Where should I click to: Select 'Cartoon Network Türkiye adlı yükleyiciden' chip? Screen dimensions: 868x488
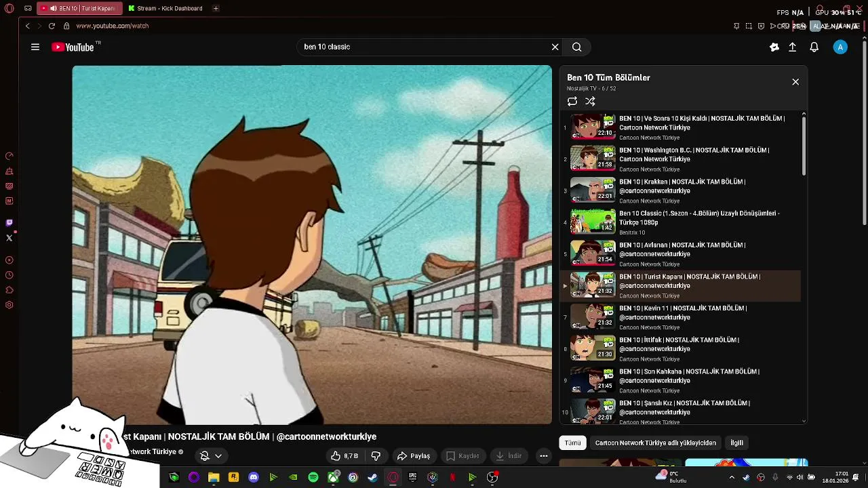(x=656, y=443)
